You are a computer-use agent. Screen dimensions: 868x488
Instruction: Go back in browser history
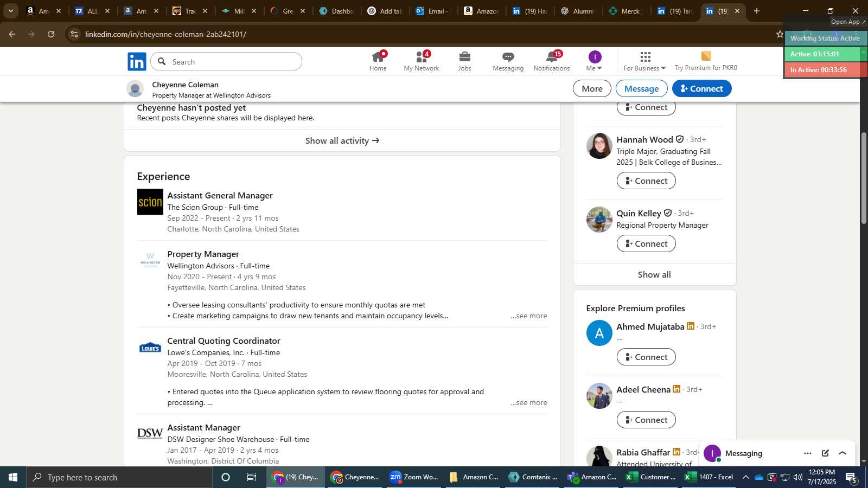tap(12, 34)
